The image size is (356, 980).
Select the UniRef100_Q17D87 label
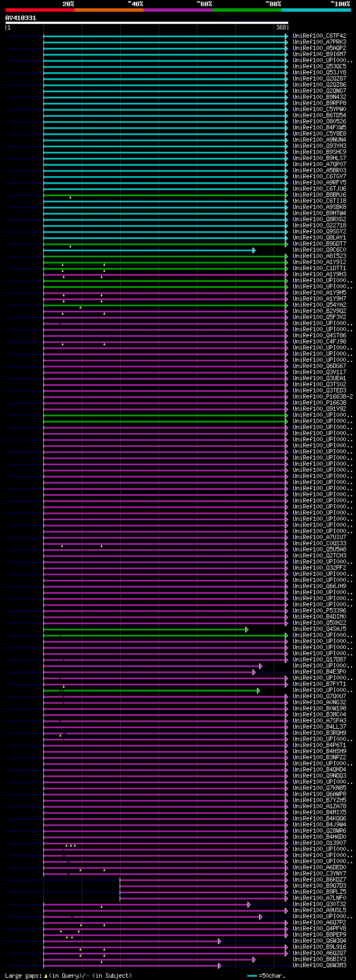pos(319,660)
